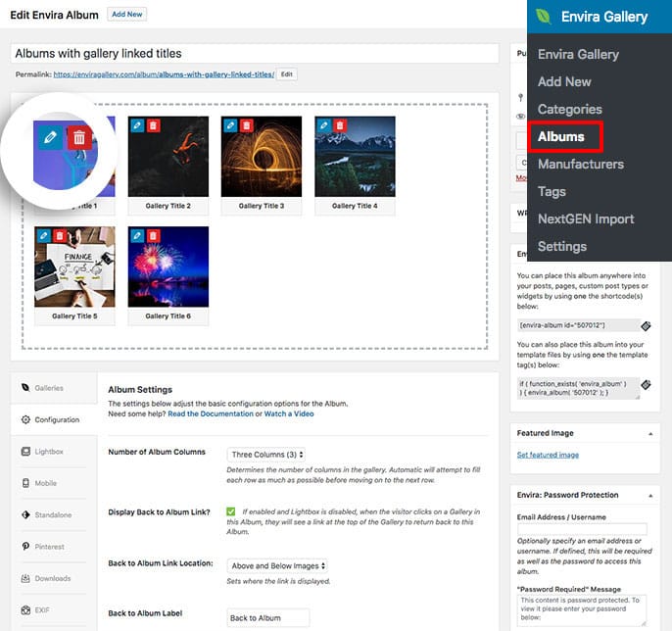
Task: Collapse the Featured Image panel
Action: [x=651, y=433]
